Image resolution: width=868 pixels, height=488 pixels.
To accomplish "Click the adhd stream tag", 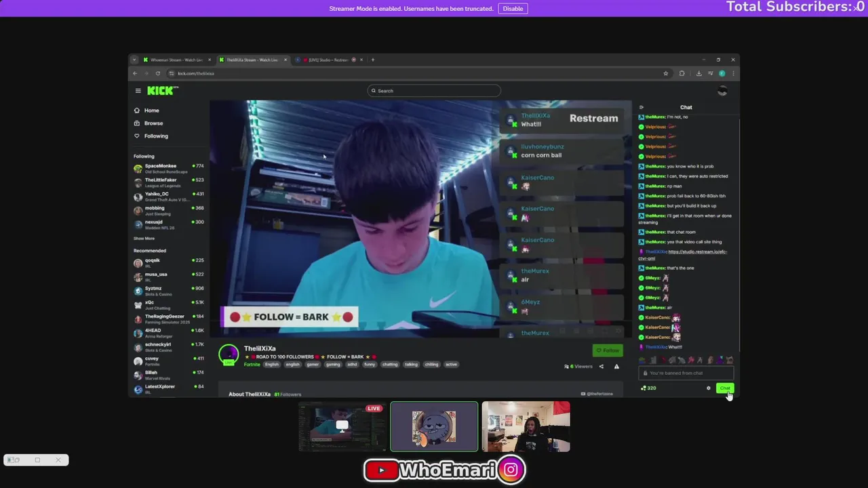I will click(x=351, y=365).
